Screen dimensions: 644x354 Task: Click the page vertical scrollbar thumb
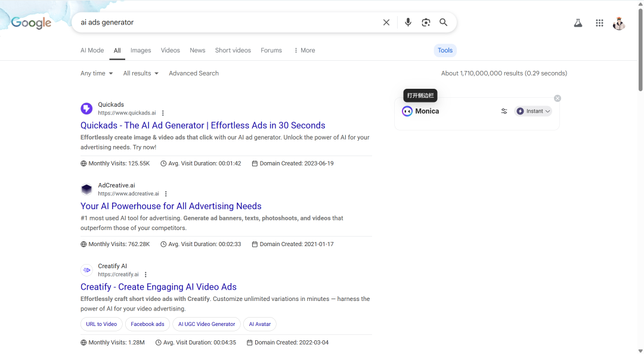(640, 49)
